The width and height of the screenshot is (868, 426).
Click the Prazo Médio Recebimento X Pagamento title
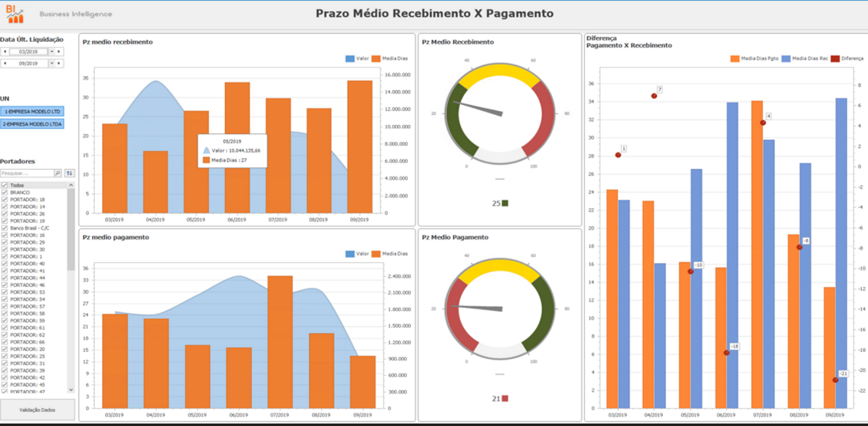434,14
